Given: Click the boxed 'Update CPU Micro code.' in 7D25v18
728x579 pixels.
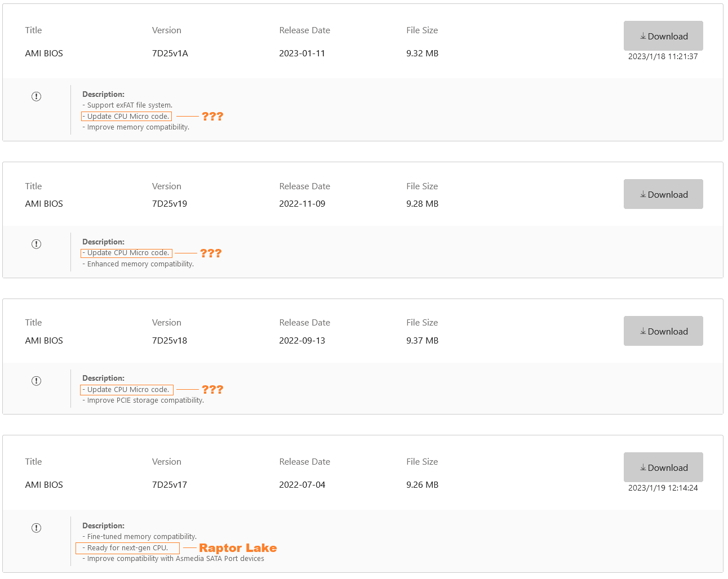Looking at the screenshot, I should 127,390.
